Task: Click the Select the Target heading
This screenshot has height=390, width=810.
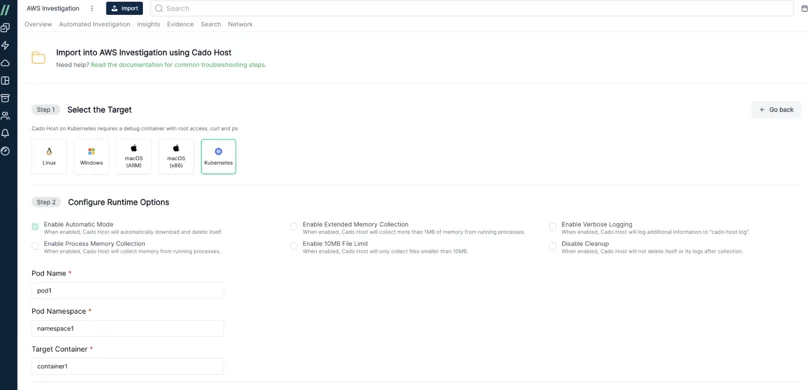Action: 100,110
